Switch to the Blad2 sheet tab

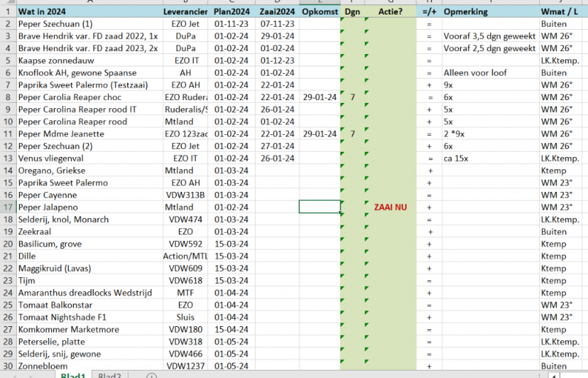tap(110, 377)
